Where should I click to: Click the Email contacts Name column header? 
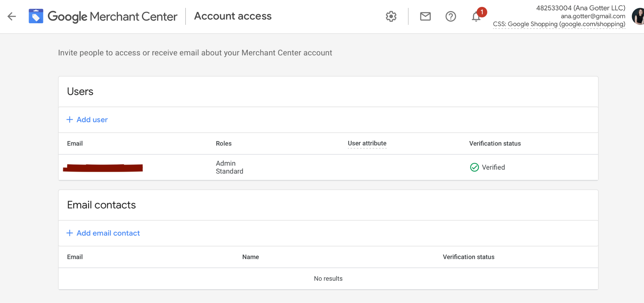pyautogui.click(x=251, y=257)
